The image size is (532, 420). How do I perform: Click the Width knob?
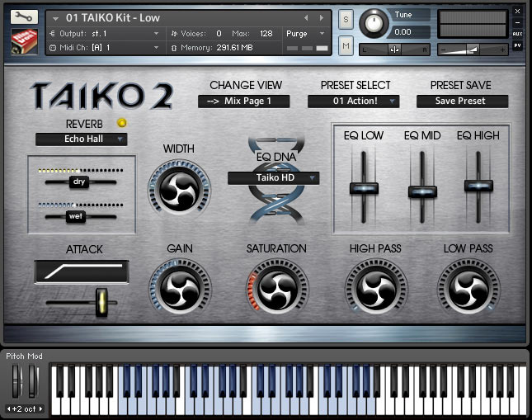click(x=179, y=190)
